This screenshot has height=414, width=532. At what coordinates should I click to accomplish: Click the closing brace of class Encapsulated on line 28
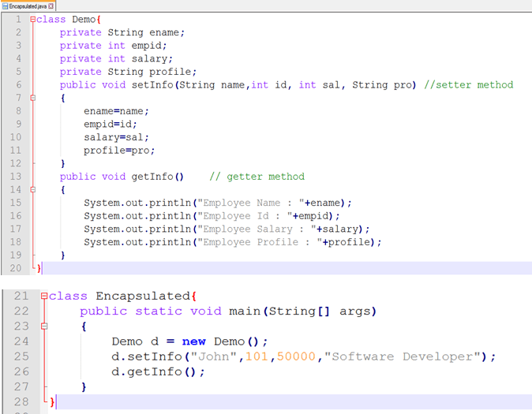coord(52,402)
